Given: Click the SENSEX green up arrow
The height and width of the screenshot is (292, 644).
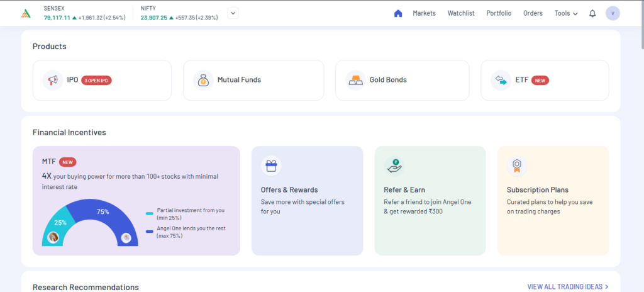Looking at the screenshot, I should point(74,18).
